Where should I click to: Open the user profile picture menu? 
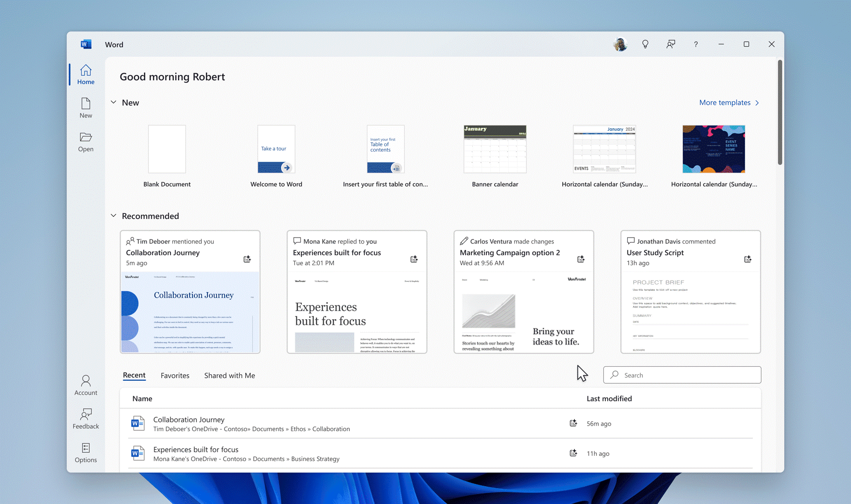(620, 44)
